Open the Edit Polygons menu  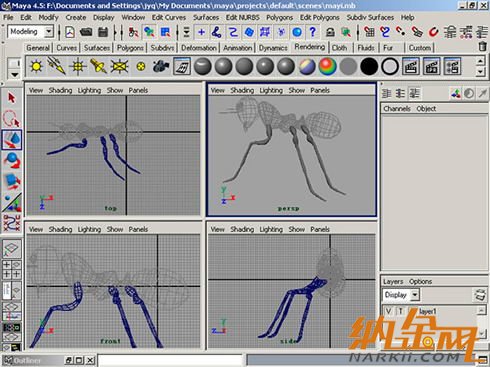tap(319, 17)
